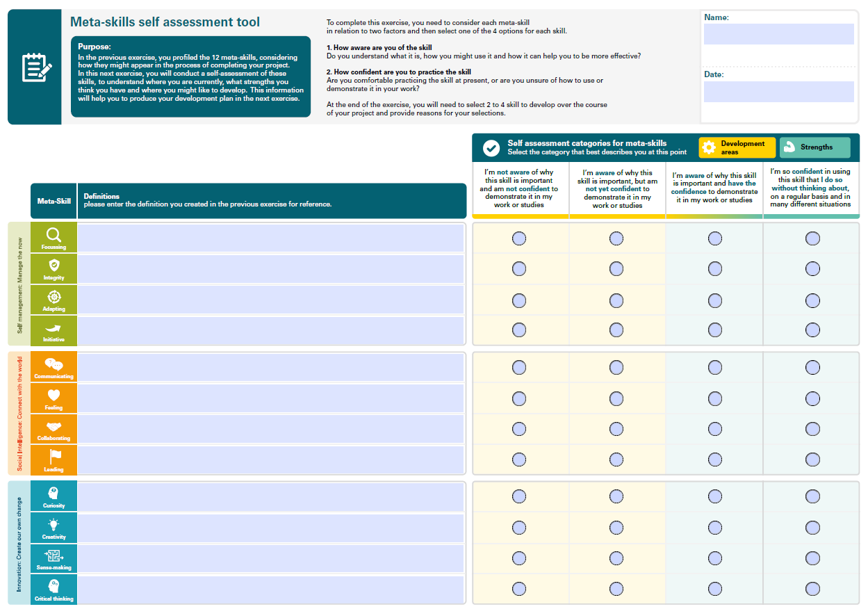The width and height of the screenshot is (868, 609).
Task: Select 'not aware' radio button for Focussing
Action: click(x=519, y=238)
